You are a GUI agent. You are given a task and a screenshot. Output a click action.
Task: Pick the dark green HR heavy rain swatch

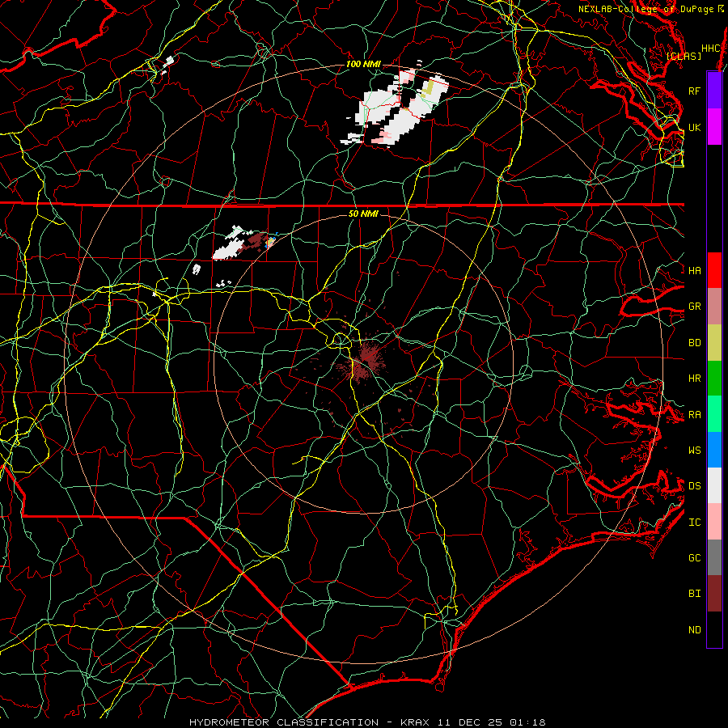(714, 379)
